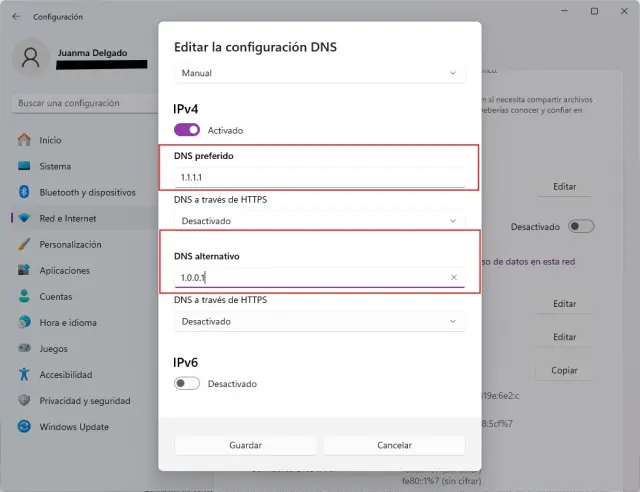The width and height of the screenshot is (640, 492).
Task: Click the DNS preferido input field
Action: coord(319,177)
